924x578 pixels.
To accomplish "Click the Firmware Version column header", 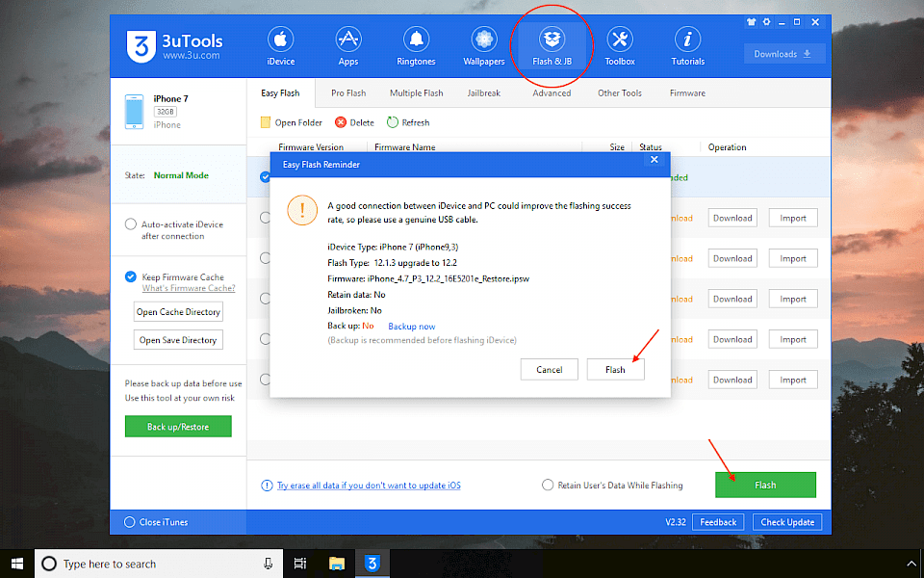I will pyautogui.click(x=311, y=147).
